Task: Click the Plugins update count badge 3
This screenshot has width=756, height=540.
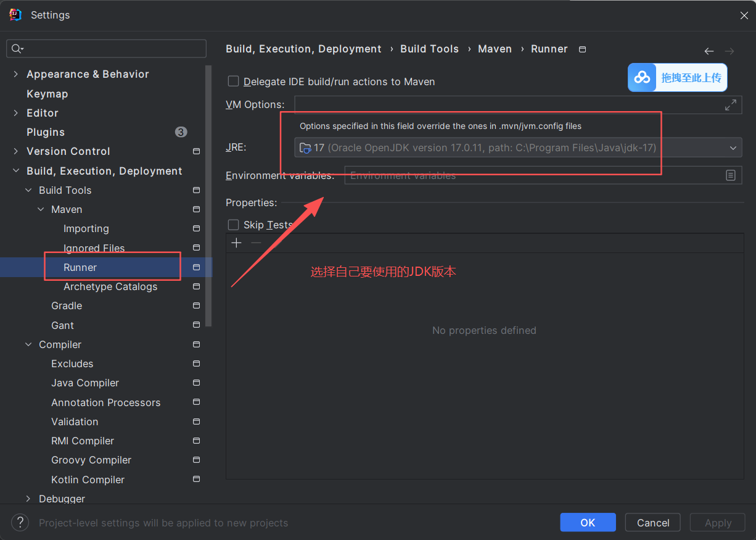Action: (181, 132)
